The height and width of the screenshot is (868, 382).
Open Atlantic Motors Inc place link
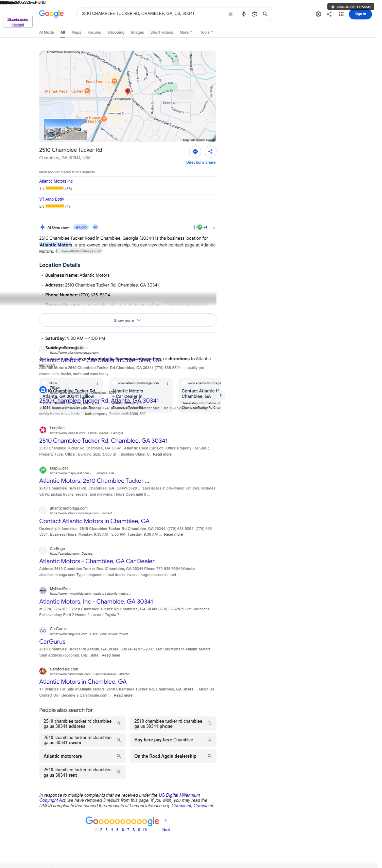[56, 181]
